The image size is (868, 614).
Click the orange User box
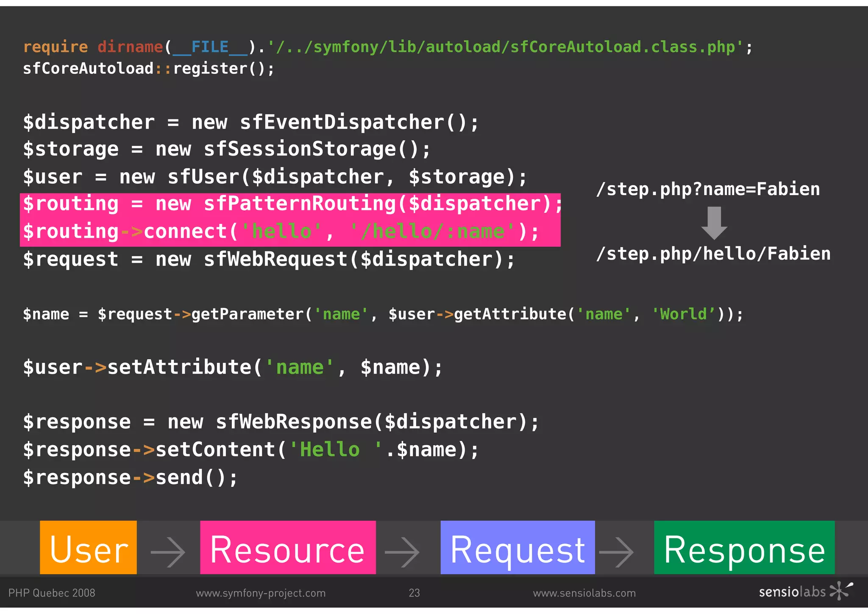tap(88, 547)
